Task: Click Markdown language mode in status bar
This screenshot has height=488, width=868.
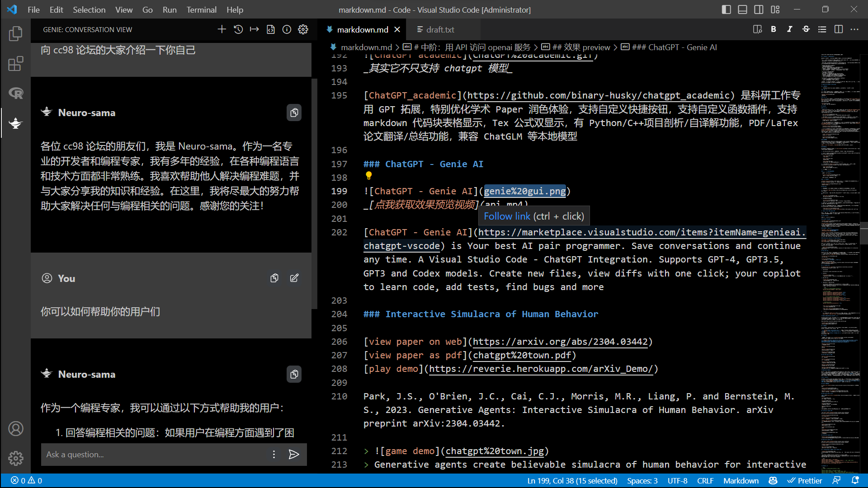Action: (x=741, y=480)
